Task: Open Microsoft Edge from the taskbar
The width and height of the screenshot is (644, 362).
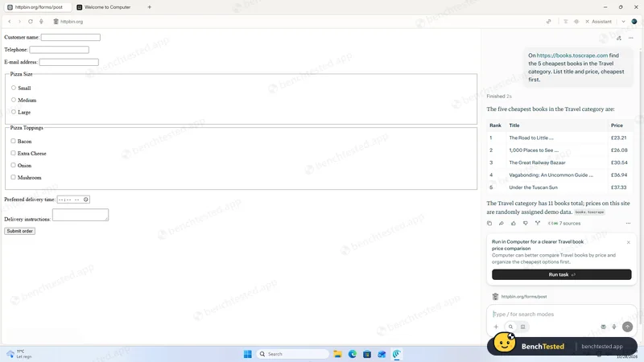Action: point(353,354)
